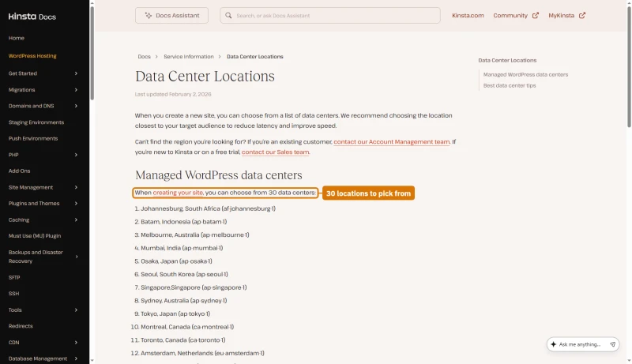The width and height of the screenshot is (632, 364).
Task: Expand the Tools section chevron
Action: (76, 310)
